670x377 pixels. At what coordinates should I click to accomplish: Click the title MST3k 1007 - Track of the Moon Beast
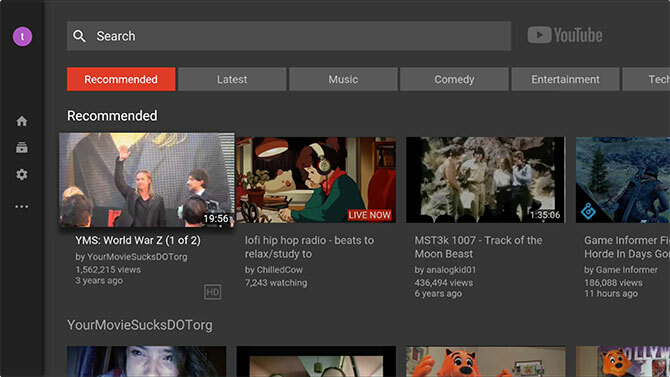point(478,247)
